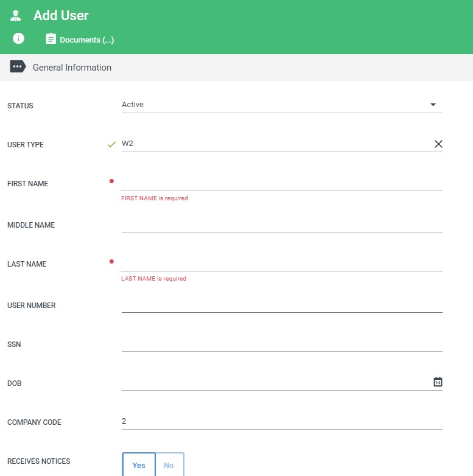Open the DOB calendar picker icon

click(438, 382)
